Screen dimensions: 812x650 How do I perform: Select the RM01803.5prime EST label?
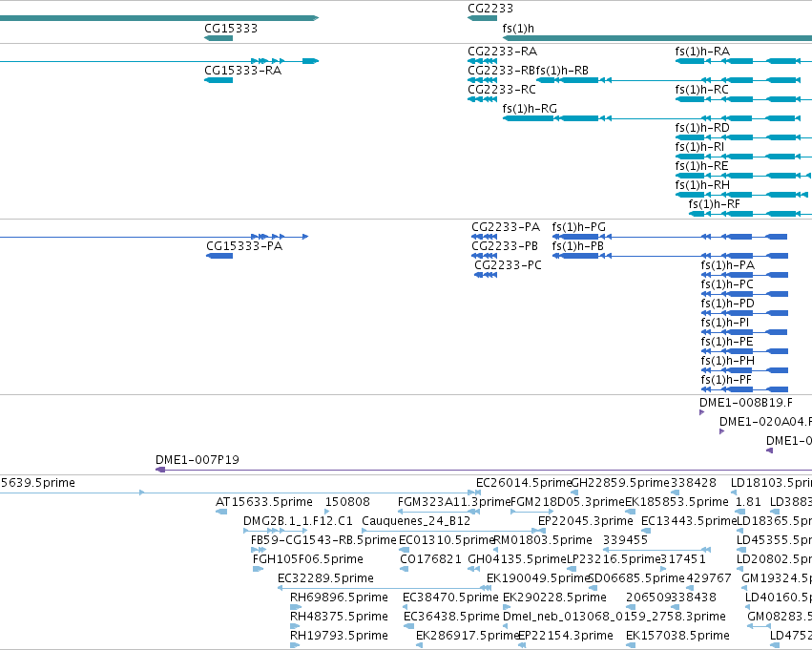[x=543, y=541]
